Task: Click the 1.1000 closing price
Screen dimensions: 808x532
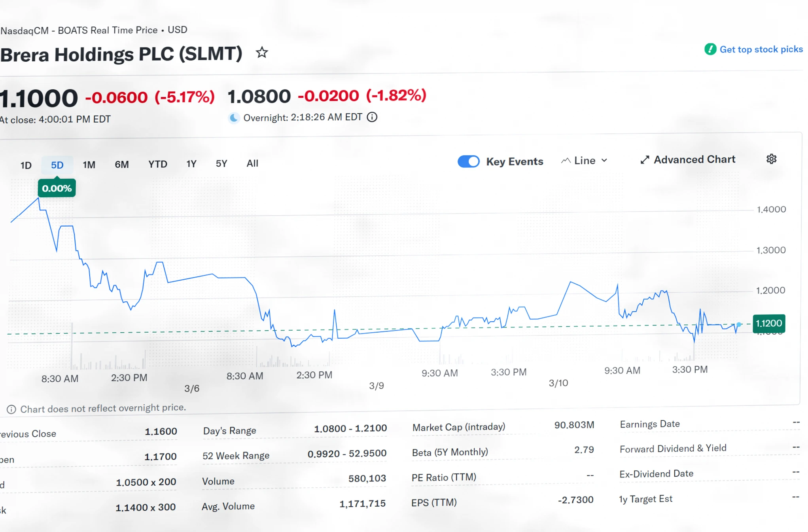Action: pyautogui.click(x=39, y=98)
